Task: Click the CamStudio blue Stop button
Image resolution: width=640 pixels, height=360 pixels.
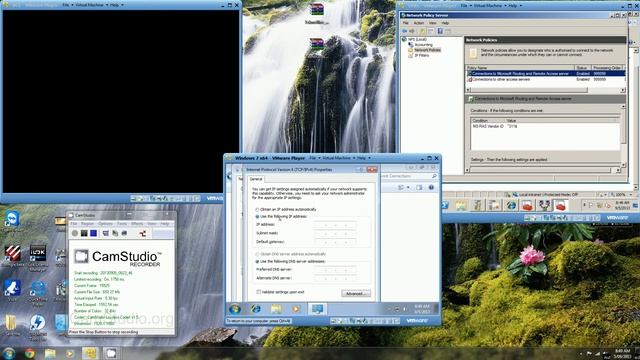Action: [x=93, y=233]
